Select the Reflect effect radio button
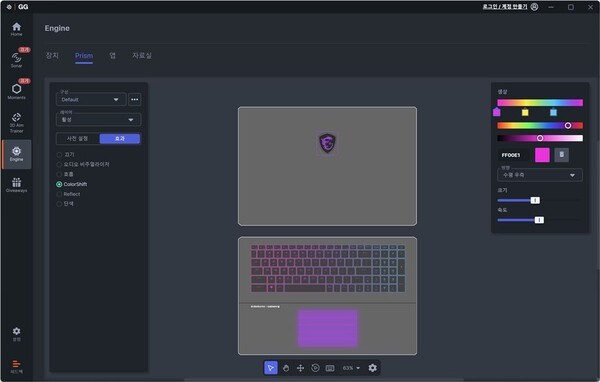This screenshot has height=382, width=600. pyautogui.click(x=59, y=194)
